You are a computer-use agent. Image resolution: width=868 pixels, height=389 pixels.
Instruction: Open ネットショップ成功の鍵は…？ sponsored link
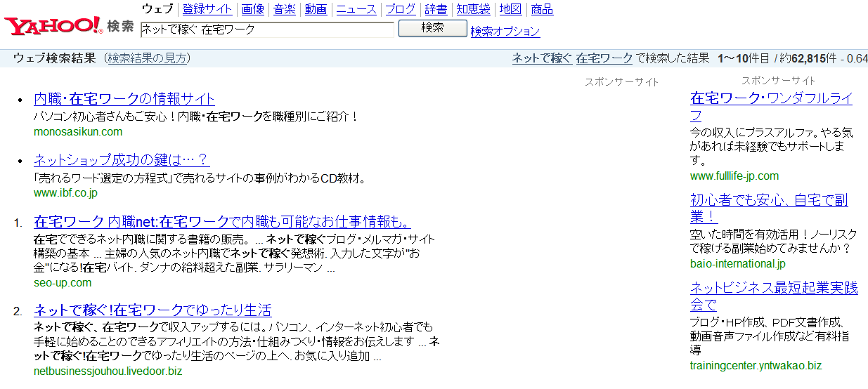coord(122,159)
